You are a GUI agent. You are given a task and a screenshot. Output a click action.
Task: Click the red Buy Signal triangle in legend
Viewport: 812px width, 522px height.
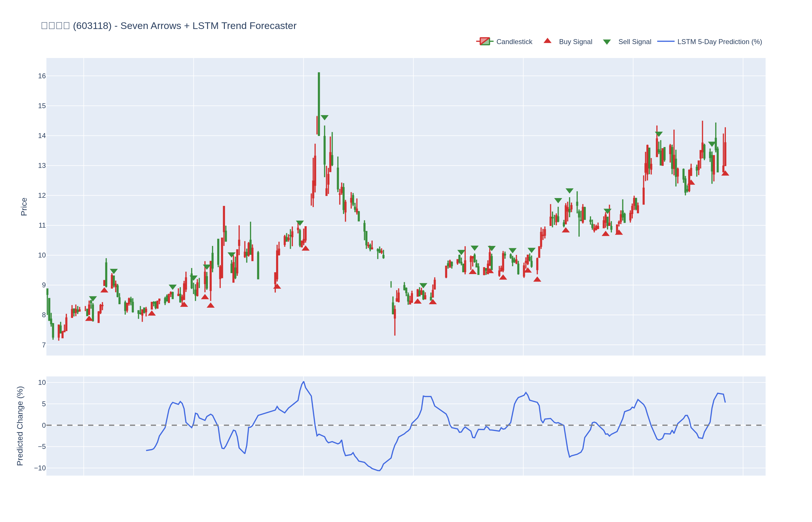click(547, 41)
